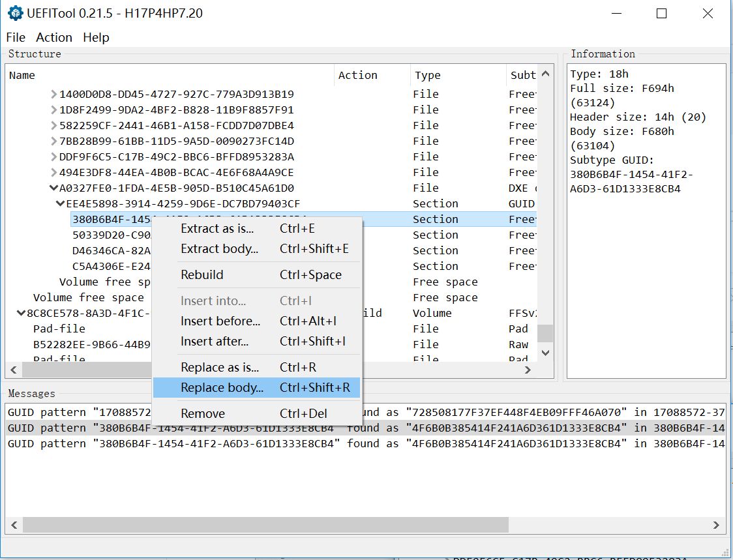Select the A0327FE0-1FDA-4E5B-905D-B510C45A61D0 row
This screenshot has height=560, width=733.
271,188
